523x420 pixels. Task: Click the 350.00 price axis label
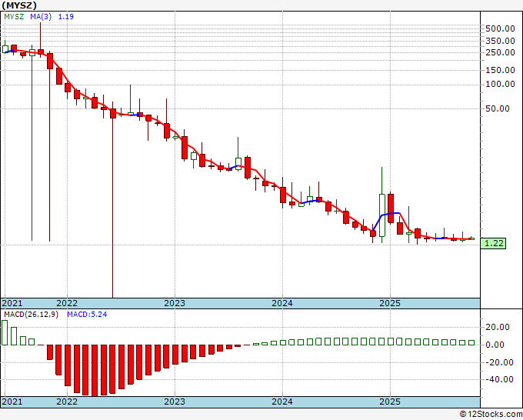(x=500, y=41)
